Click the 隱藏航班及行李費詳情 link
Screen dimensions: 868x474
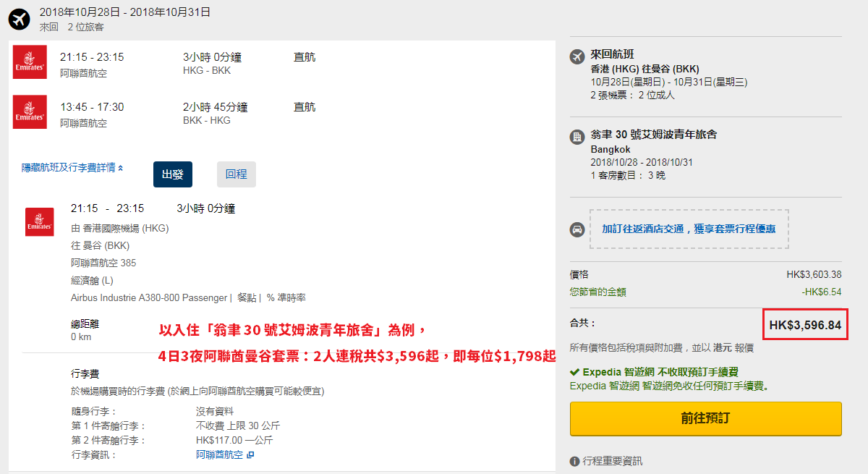coord(68,168)
